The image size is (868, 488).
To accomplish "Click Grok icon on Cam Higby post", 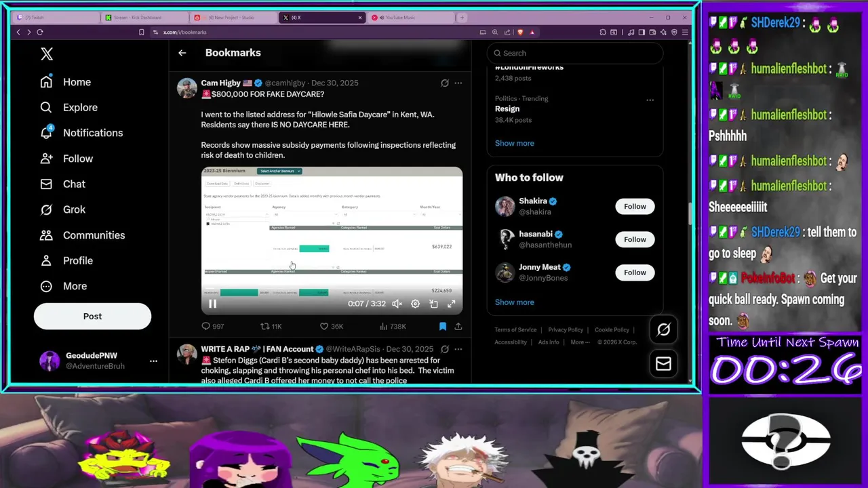I will click(x=445, y=83).
